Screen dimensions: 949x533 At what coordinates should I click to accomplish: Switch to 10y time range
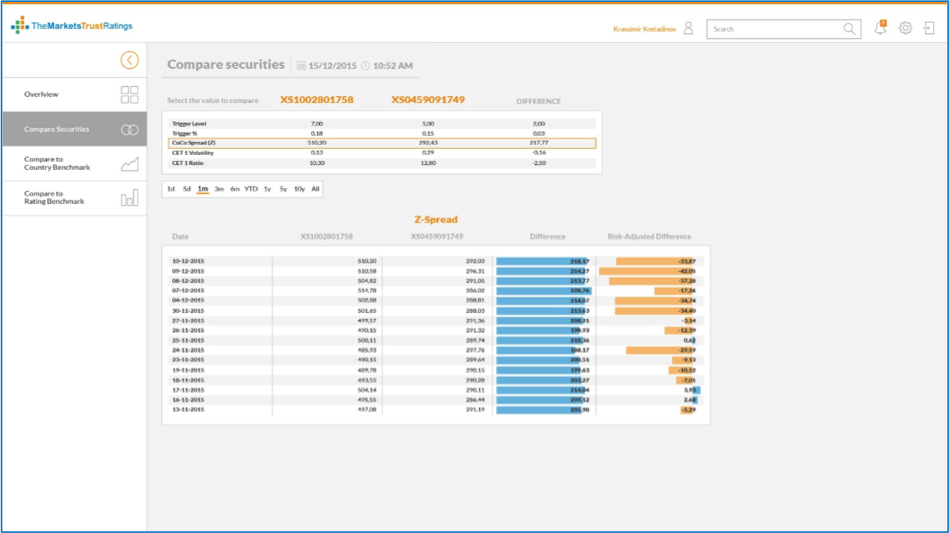299,189
